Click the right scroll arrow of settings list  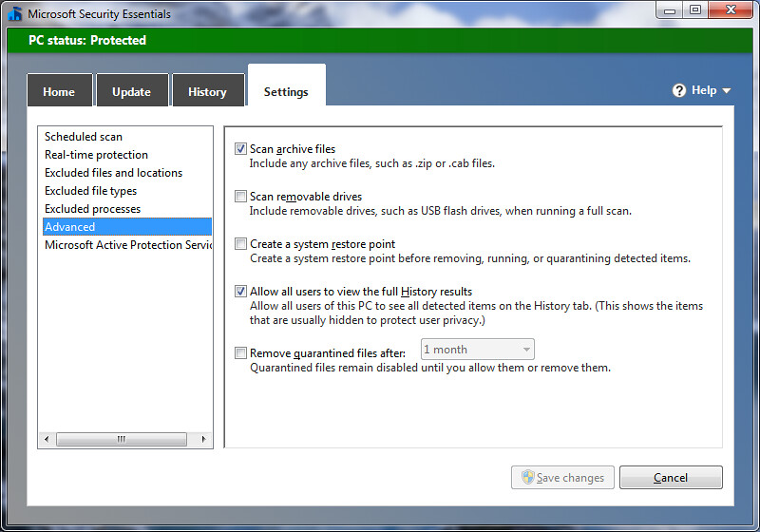click(x=203, y=440)
